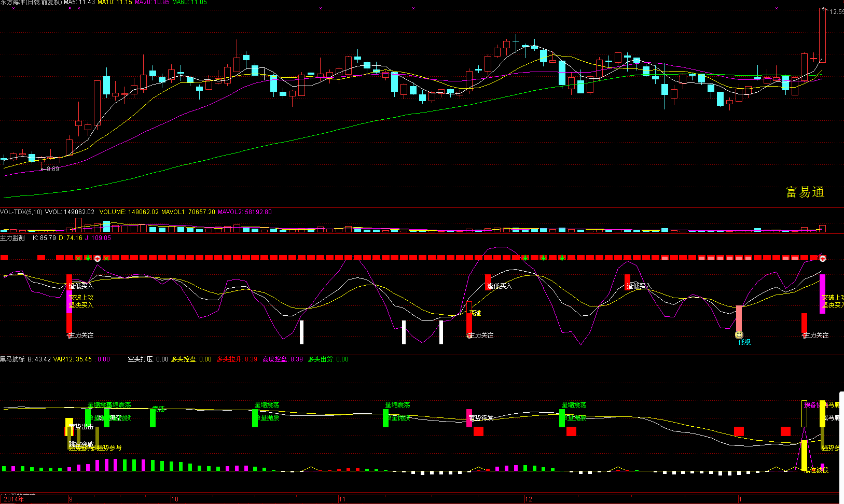The image size is (844, 504).
Task: Click the 多头出货: 0.00 label
Action: point(328,359)
